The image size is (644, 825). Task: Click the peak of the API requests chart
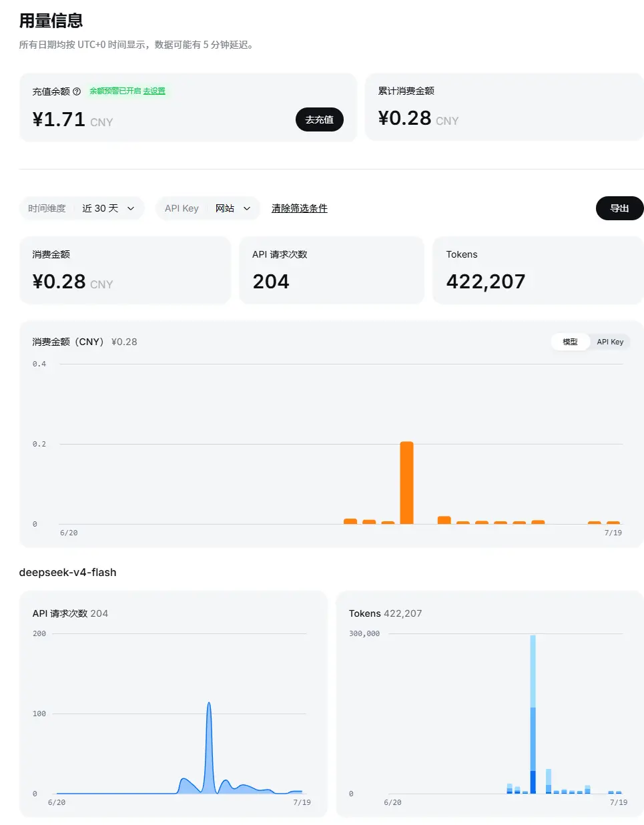[x=209, y=704]
